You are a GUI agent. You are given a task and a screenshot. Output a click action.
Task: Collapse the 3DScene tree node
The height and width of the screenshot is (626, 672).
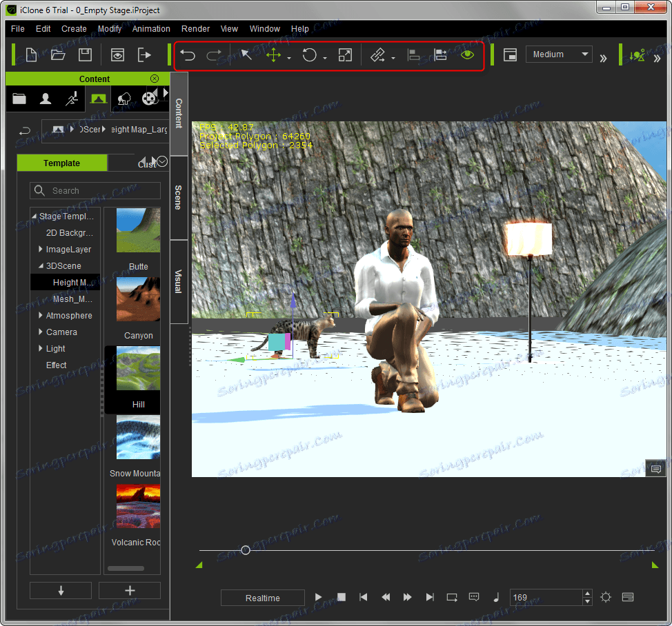[41, 266]
